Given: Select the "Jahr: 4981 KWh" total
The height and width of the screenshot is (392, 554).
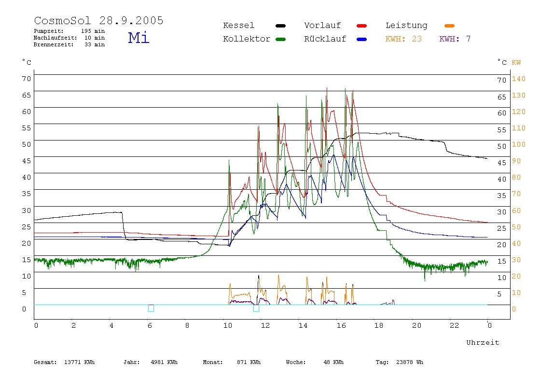Looking at the screenshot, I should click(x=151, y=362).
